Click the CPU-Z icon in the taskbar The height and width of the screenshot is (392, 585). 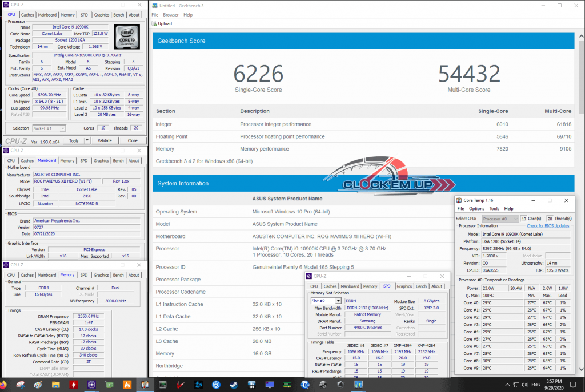click(x=93, y=385)
